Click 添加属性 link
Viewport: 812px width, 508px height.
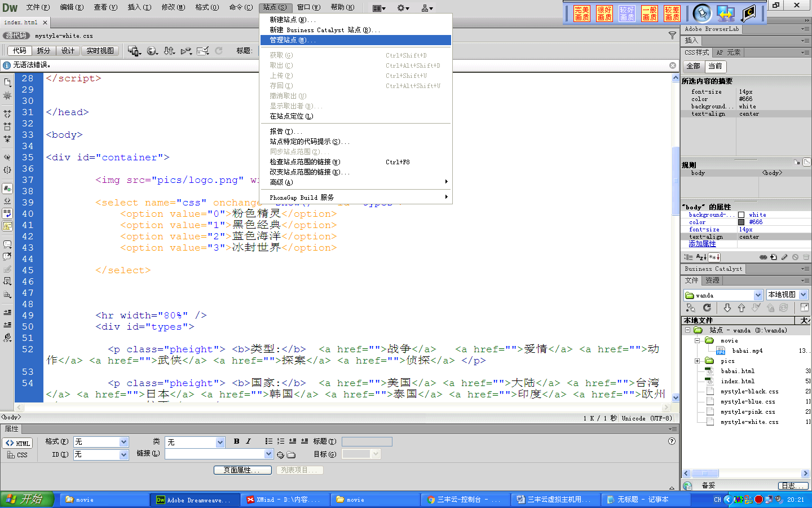point(702,244)
